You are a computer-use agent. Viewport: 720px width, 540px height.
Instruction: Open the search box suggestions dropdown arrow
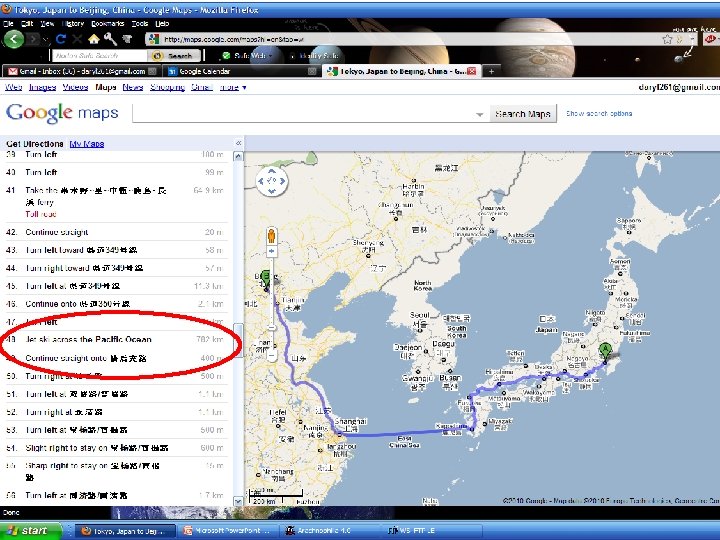point(479,114)
